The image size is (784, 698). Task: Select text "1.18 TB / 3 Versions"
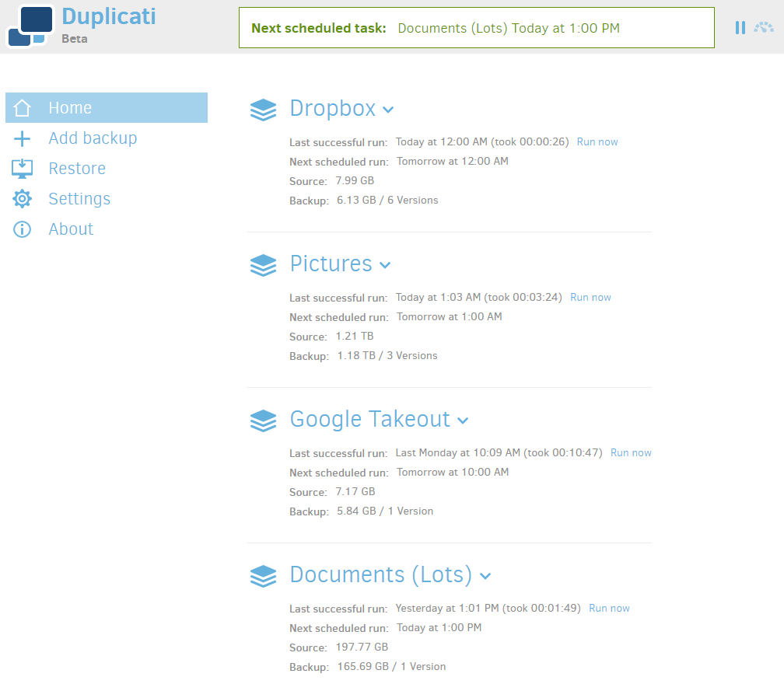[x=387, y=355]
